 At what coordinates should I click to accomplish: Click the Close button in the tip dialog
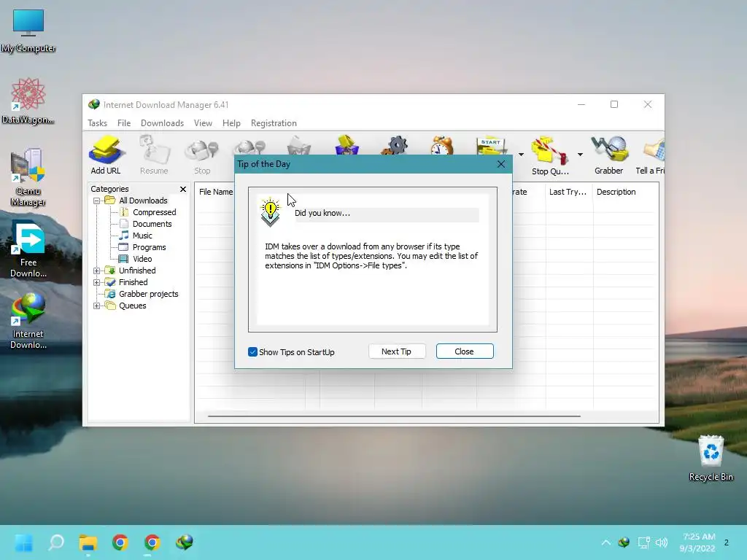[x=465, y=351]
